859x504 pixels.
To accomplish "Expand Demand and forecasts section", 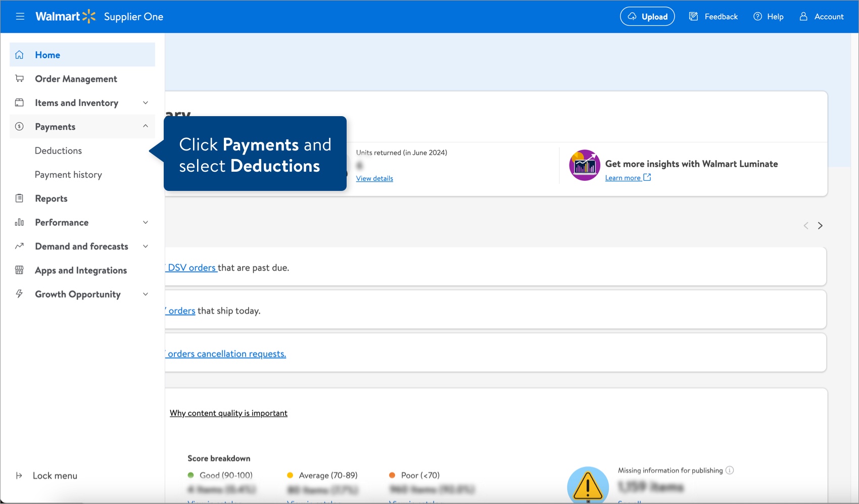I will [x=146, y=246].
